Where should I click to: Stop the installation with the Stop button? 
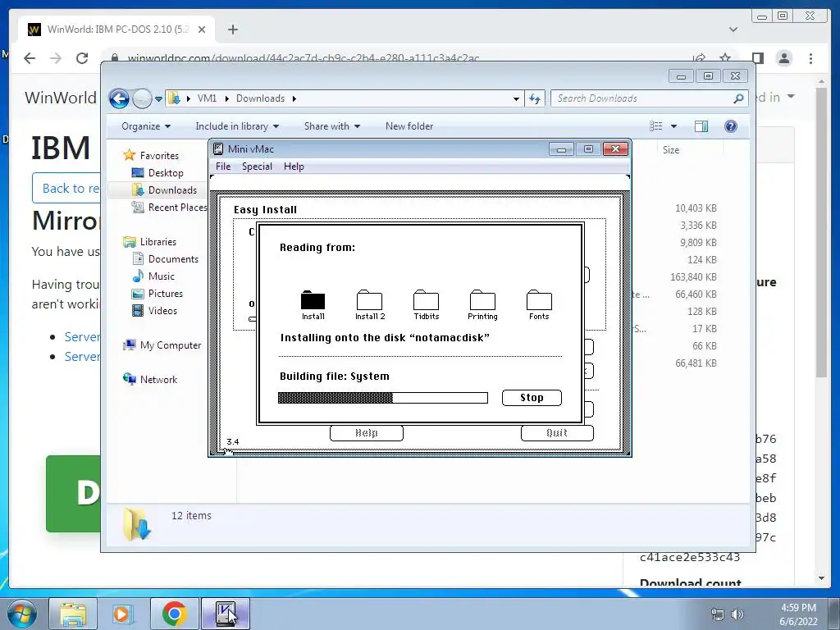(x=532, y=398)
